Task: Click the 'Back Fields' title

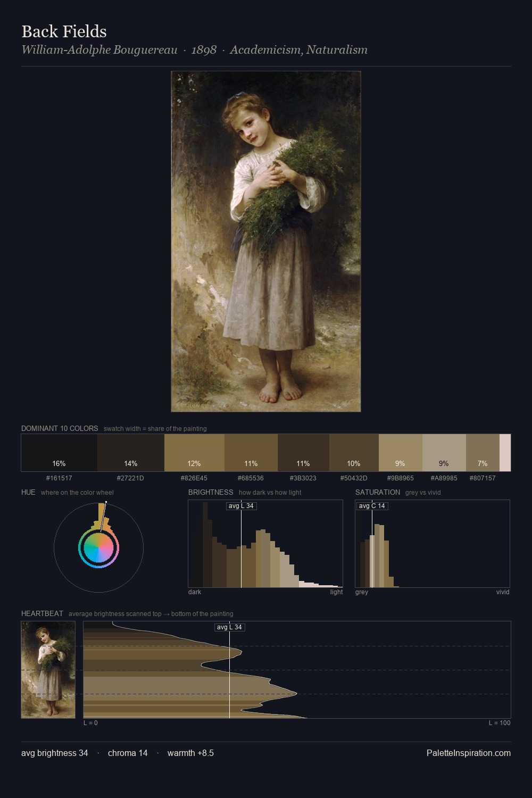Action: [64, 31]
